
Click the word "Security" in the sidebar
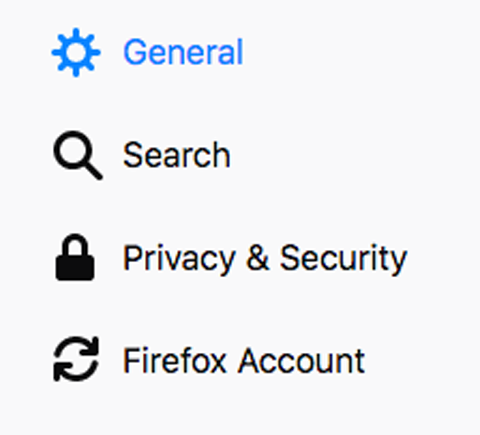tap(343, 259)
